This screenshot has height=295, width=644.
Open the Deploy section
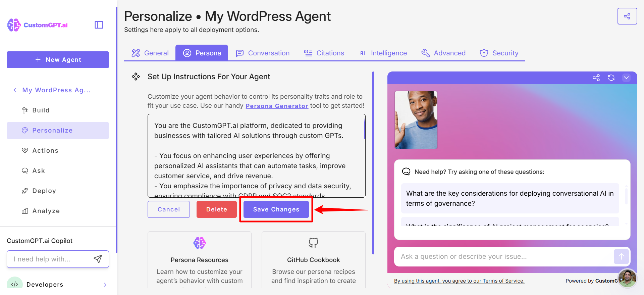click(x=58, y=191)
